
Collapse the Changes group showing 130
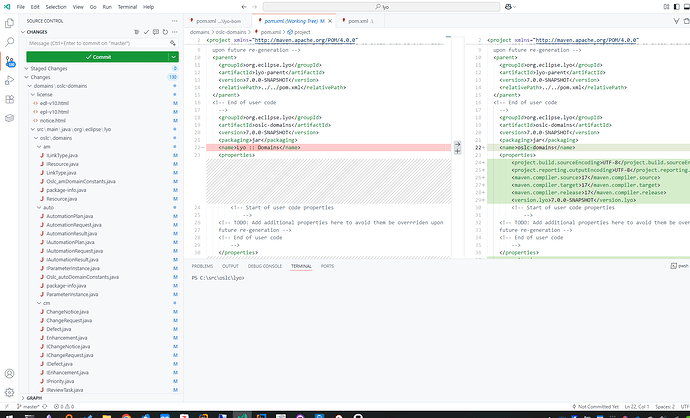pyautogui.click(x=40, y=77)
